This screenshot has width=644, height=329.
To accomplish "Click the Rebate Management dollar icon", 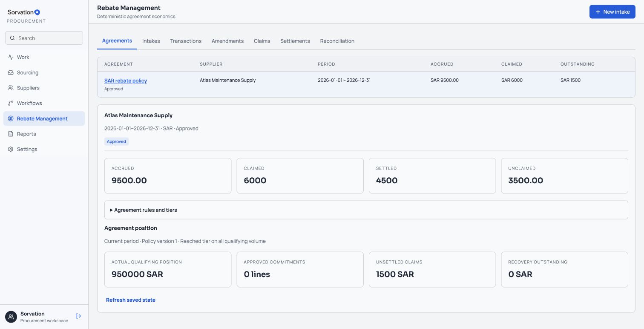I will [x=11, y=118].
